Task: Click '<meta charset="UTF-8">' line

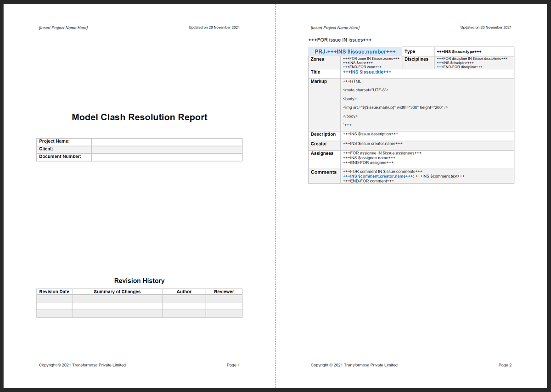Action: (x=366, y=90)
